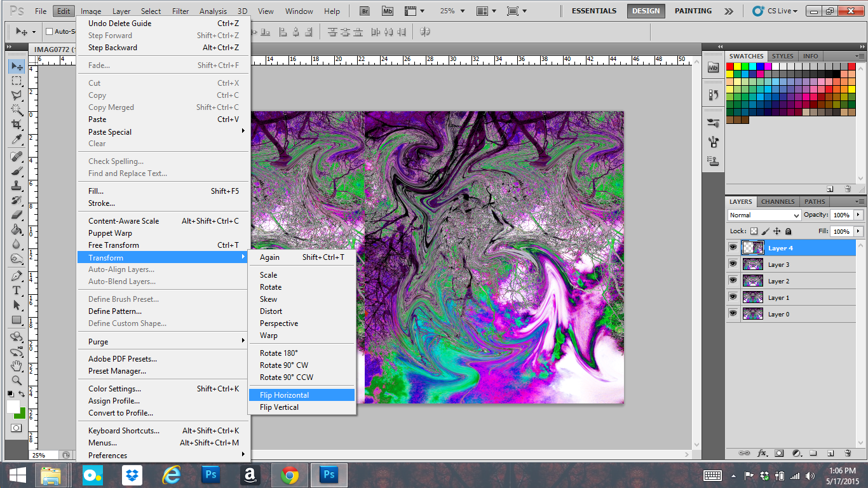Screen dimensions: 868x488
Task: Select the Blur tool
Action: (x=17, y=244)
